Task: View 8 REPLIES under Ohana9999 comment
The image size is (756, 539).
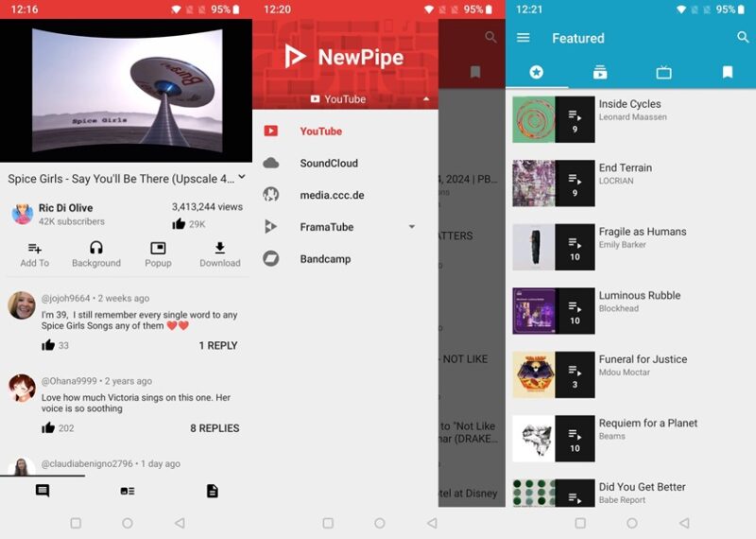Action: point(215,428)
